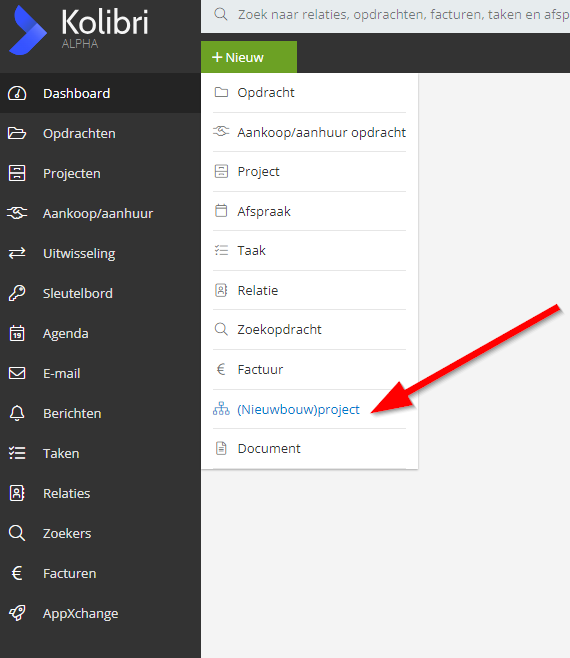
Task: Open Taken list in sidebar
Action: coord(100,453)
